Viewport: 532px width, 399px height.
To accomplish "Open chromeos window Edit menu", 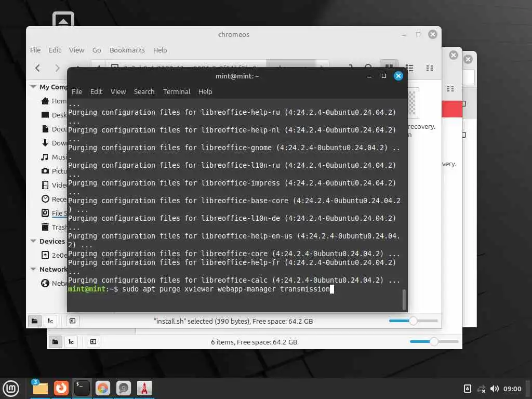I will [x=55, y=50].
